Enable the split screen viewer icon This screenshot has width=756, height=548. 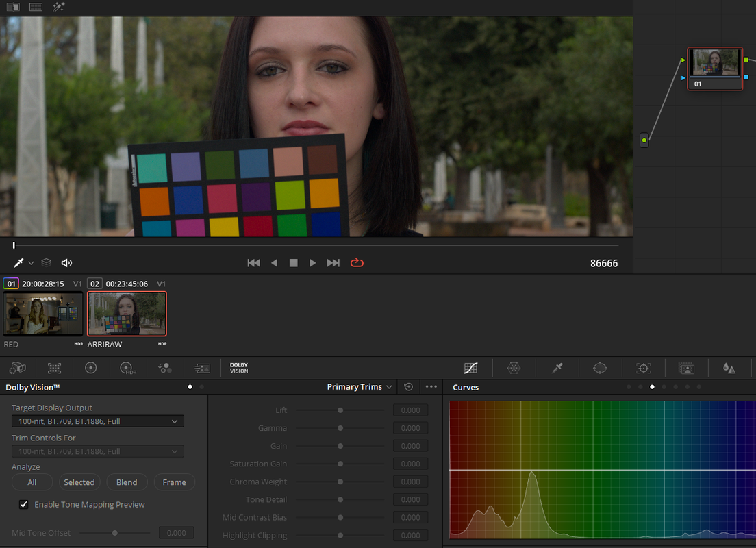(36, 7)
